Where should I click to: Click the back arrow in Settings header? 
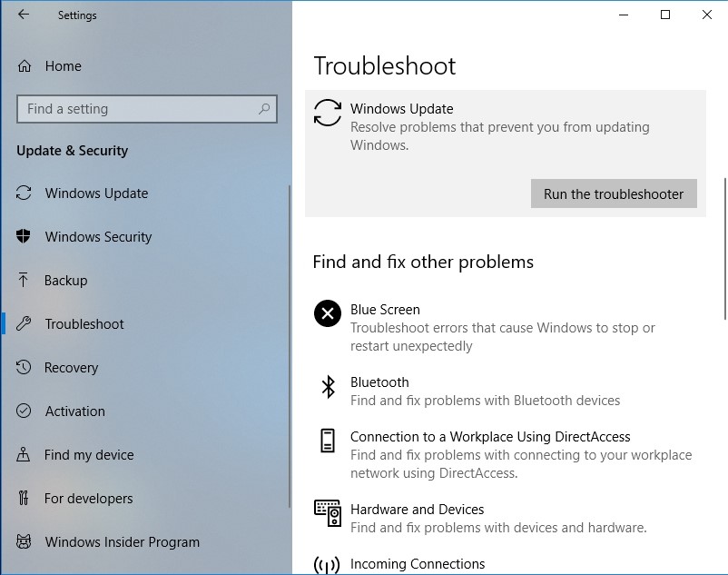point(23,15)
